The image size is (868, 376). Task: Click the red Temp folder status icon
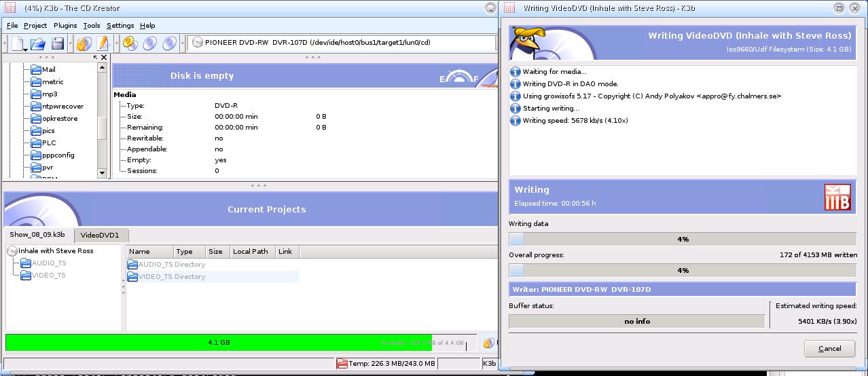tap(342, 363)
